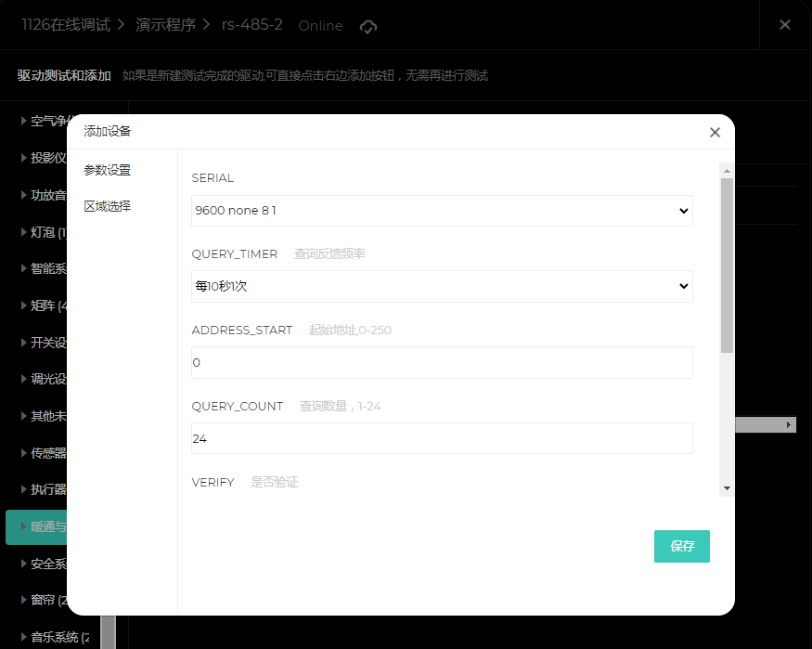Open the QUERY_TIMER dropdown 每10秒1次
The height and width of the screenshot is (649, 812).
pyautogui.click(x=442, y=286)
